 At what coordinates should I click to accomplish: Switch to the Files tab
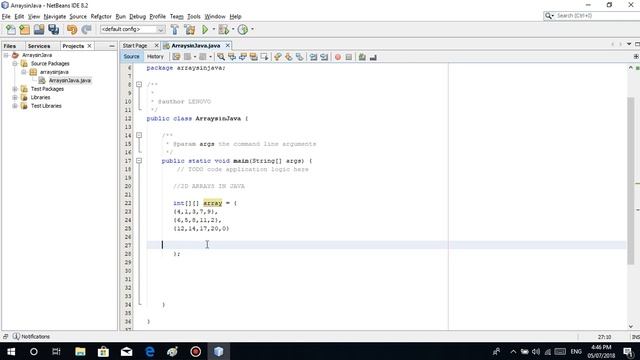9,46
